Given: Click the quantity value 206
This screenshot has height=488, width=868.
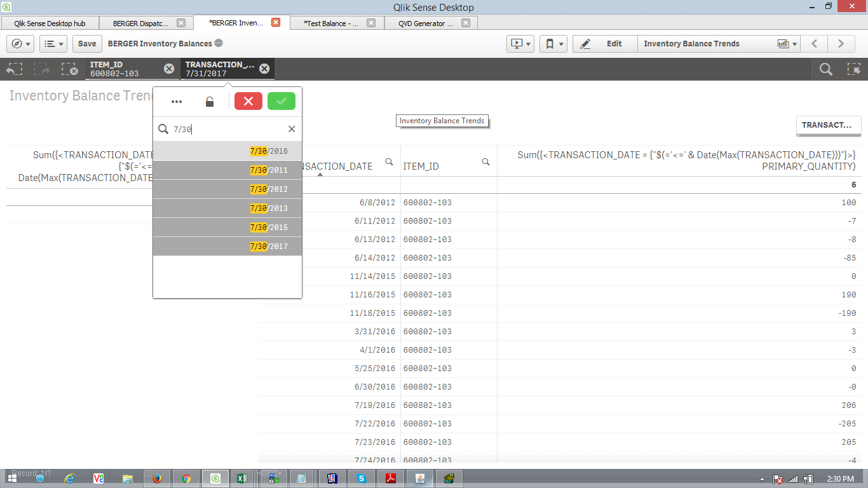Looking at the screenshot, I should 848,405.
